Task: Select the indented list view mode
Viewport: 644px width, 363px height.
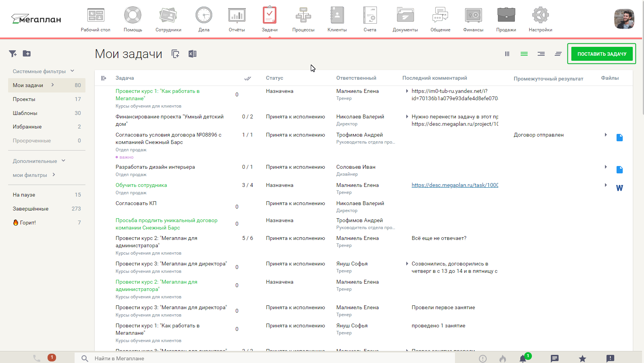Action: pos(541,54)
